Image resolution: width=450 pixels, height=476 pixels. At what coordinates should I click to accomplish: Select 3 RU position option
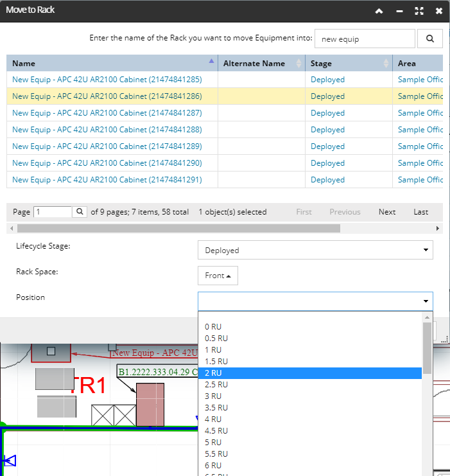[x=310, y=396]
